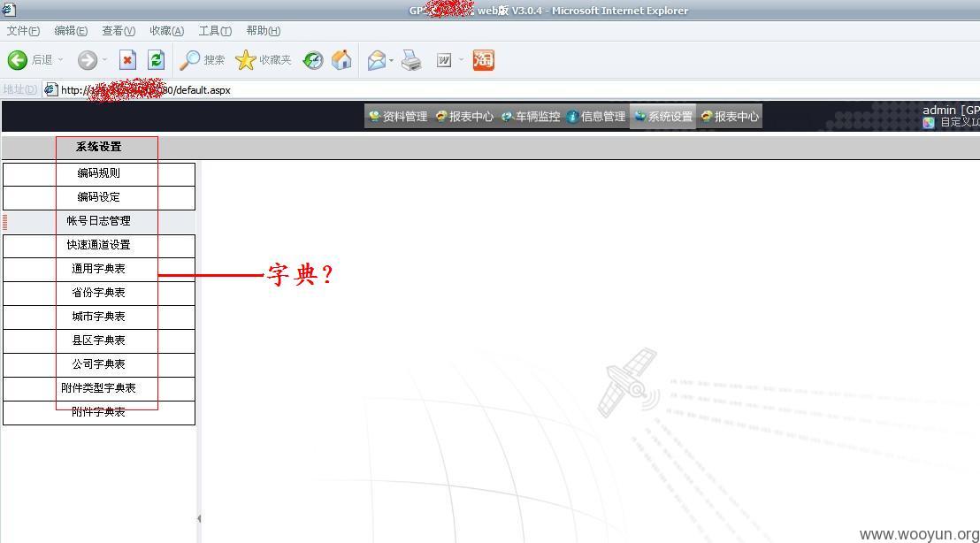
Task: Expand the Mail button dropdown arrow
Action: [391, 60]
